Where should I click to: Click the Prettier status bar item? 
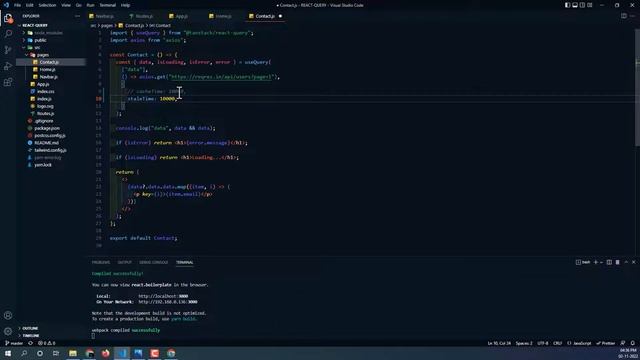pos(606,343)
